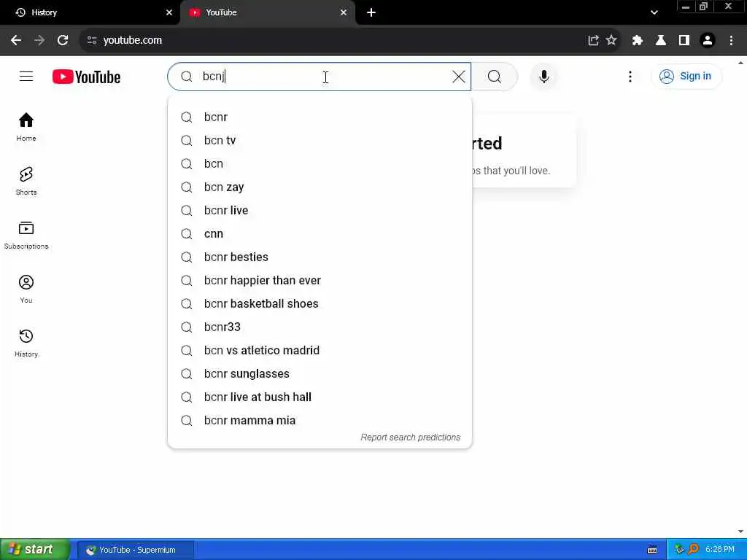747x560 pixels.
Task: Click the YouTube logo
Action: (x=86, y=77)
